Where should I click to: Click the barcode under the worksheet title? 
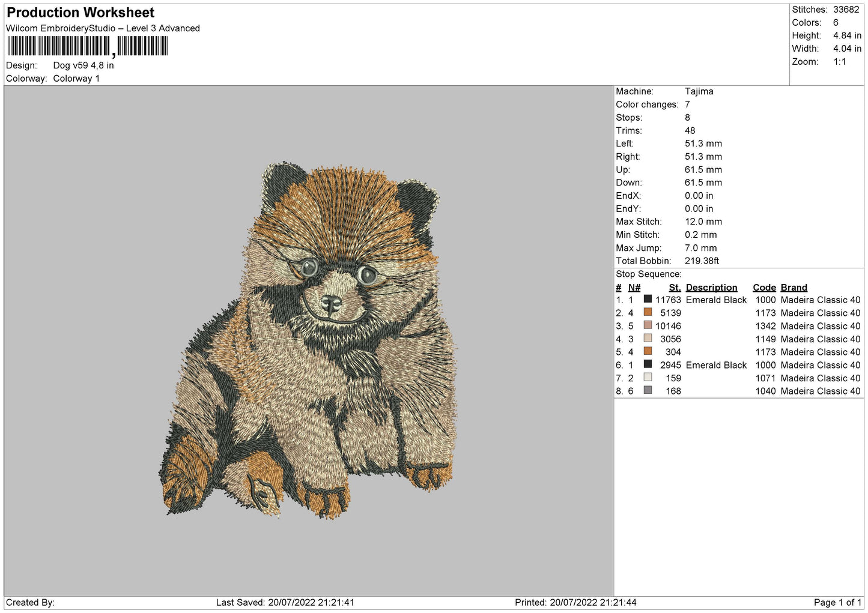click(x=88, y=46)
